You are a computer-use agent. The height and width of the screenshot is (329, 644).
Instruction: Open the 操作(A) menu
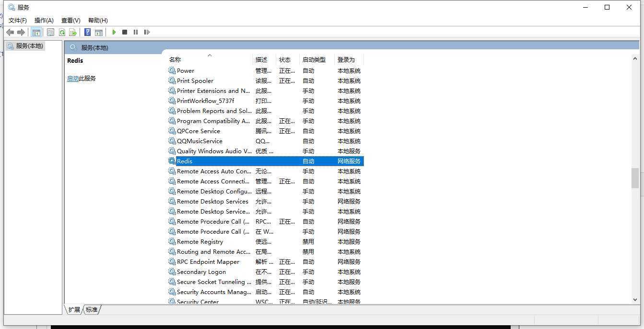44,20
